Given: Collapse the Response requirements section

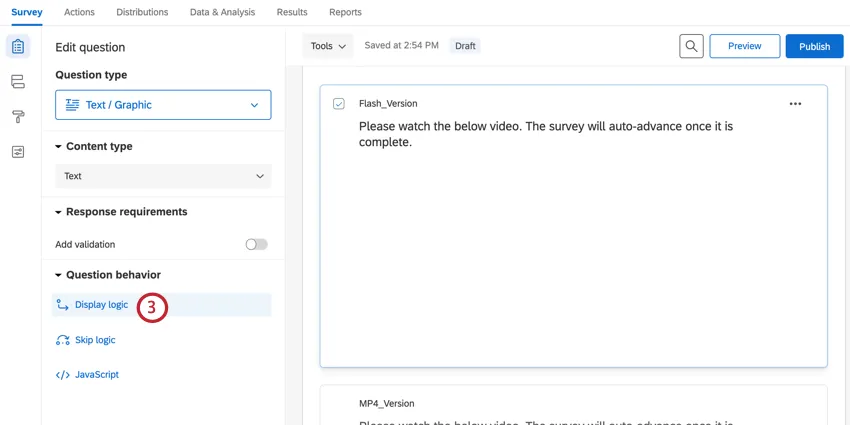Looking at the screenshot, I should click(59, 212).
